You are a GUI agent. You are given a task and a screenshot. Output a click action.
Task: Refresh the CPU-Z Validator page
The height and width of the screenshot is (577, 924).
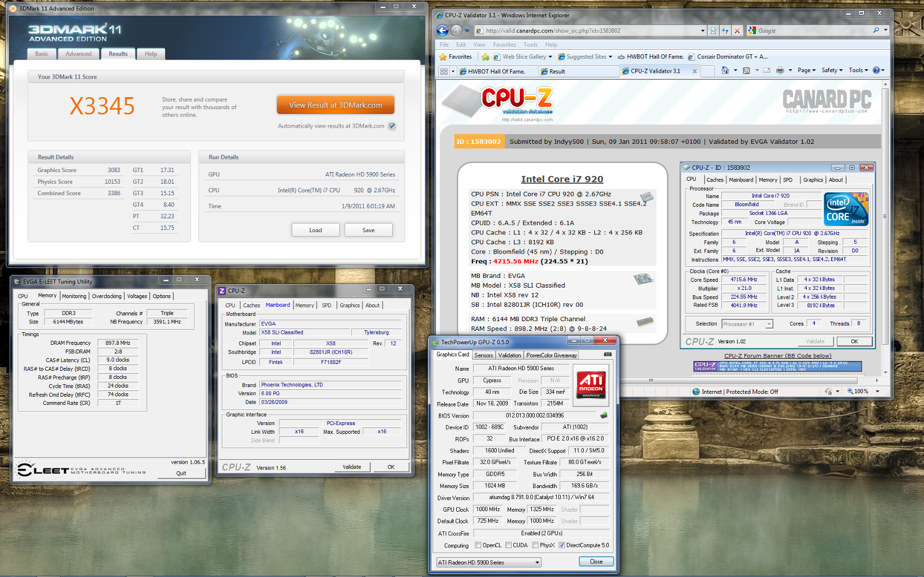point(725,31)
